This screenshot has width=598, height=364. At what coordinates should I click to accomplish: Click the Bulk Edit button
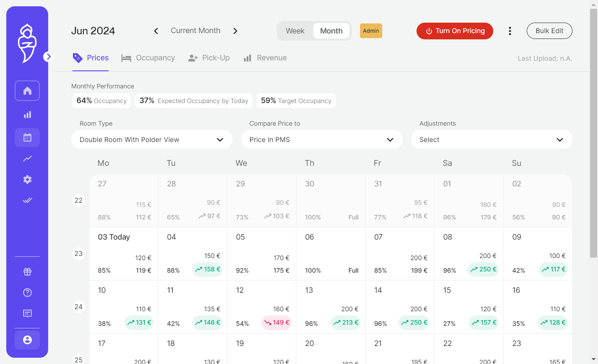click(x=549, y=31)
